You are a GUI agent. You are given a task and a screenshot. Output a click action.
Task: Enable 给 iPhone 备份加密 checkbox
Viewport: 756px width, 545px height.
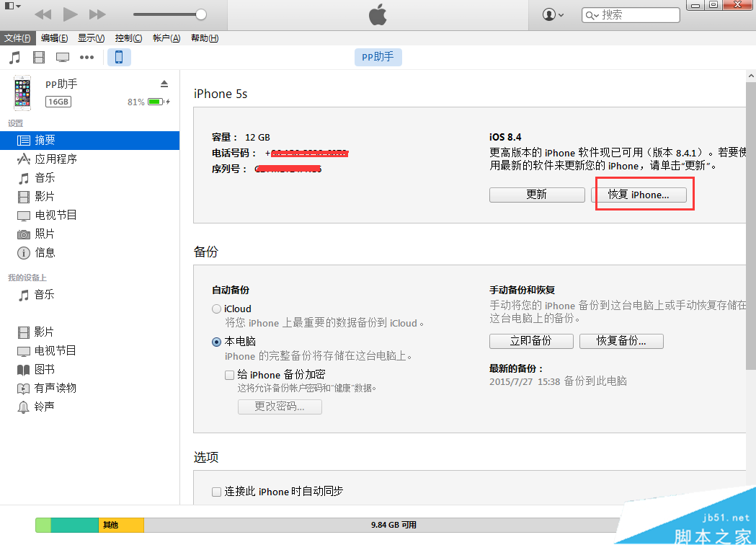229,375
